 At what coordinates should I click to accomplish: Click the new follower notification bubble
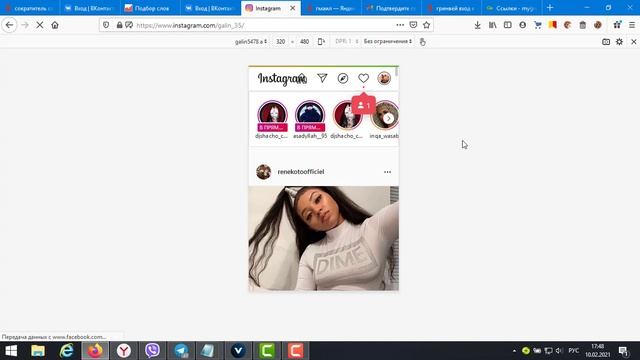(x=363, y=106)
